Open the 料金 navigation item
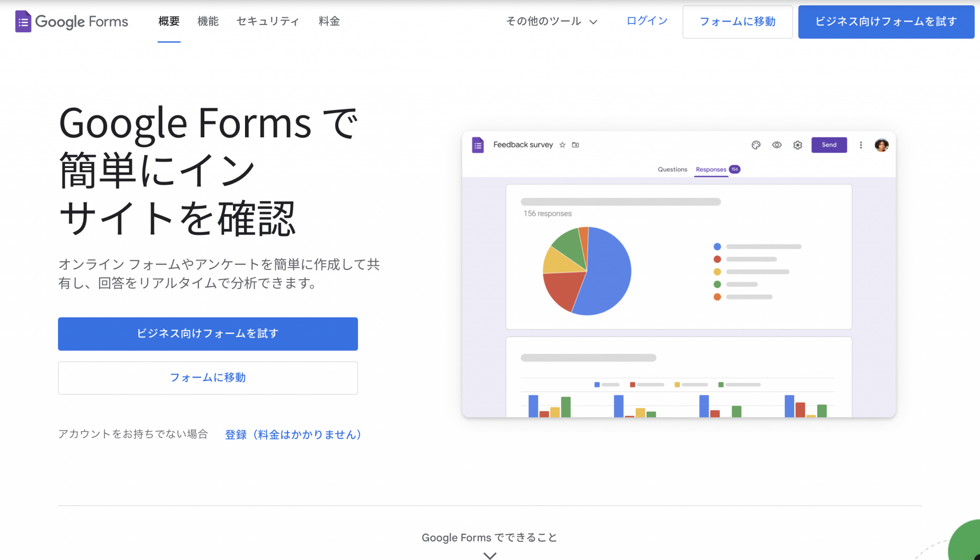This screenshot has height=560, width=980. coord(329,21)
